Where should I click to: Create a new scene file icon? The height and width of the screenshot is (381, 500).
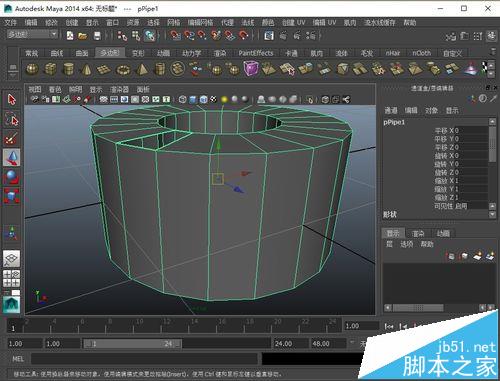(70, 35)
